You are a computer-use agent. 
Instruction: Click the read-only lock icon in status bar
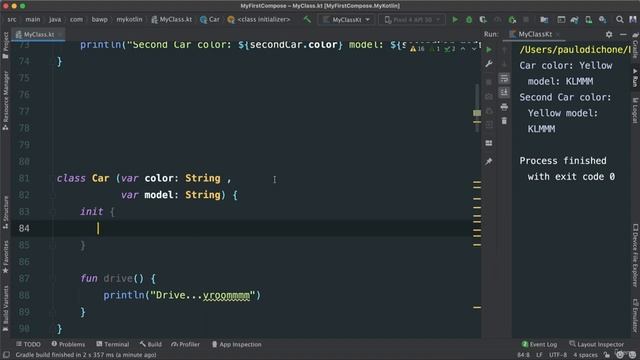point(607,355)
